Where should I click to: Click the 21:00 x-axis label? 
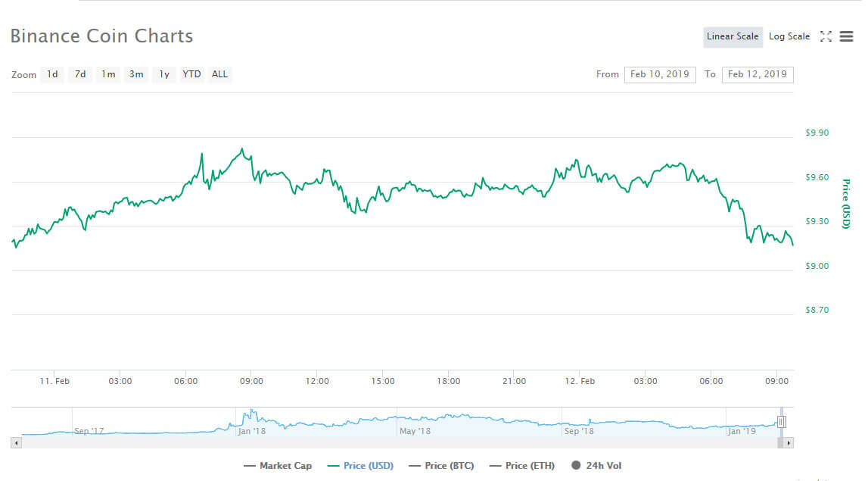(515, 381)
